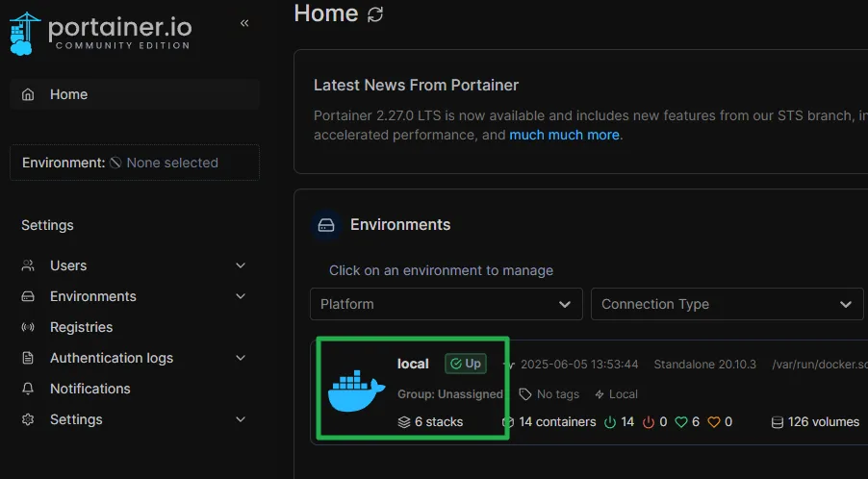This screenshot has width=868, height=479.
Task: Click the Portainer.io logo
Action: coord(99,32)
